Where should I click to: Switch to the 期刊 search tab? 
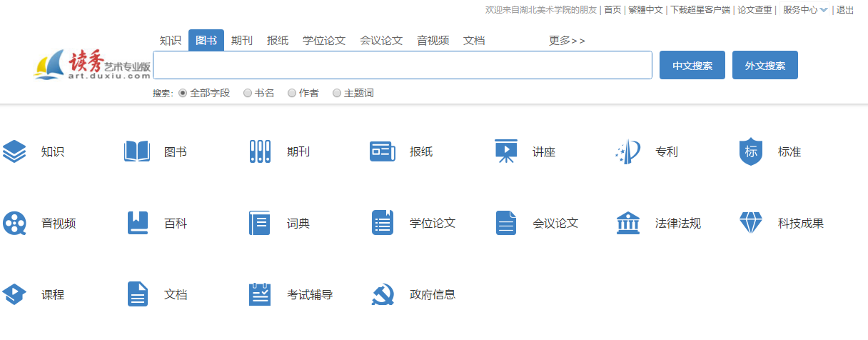tap(242, 41)
